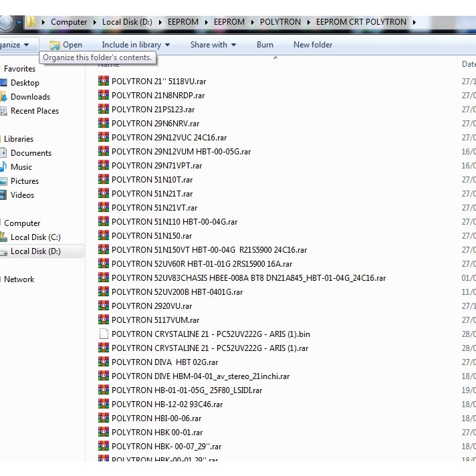Image resolution: width=476 pixels, height=476 pixels.
Task: Select Network in navigation pane
Action: 19,279
